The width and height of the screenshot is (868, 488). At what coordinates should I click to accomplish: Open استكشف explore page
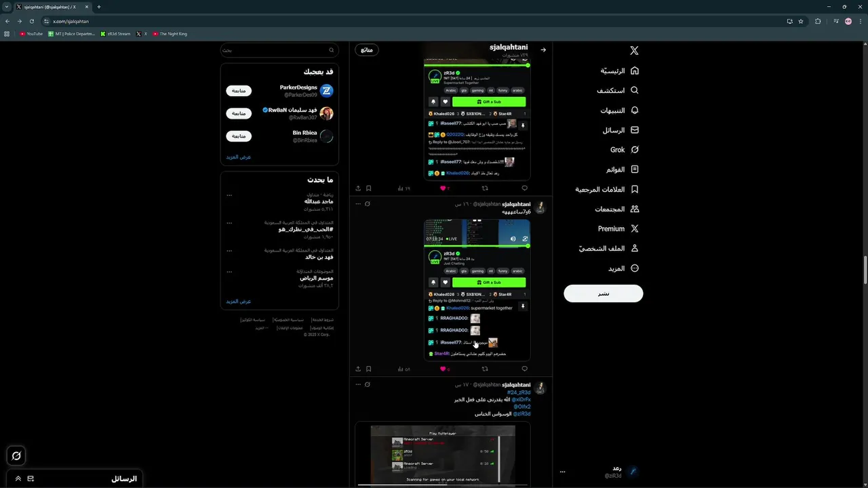coord(618,90)
